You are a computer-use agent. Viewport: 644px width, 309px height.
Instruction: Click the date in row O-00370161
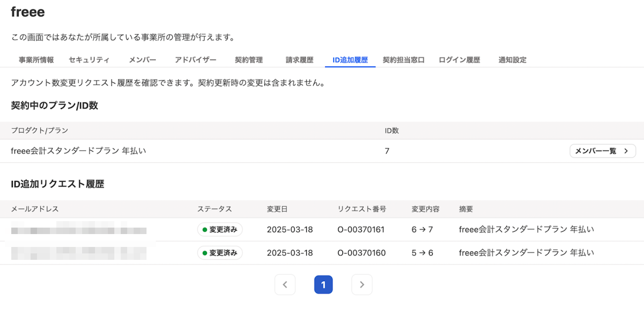click(x=290, y=230)
